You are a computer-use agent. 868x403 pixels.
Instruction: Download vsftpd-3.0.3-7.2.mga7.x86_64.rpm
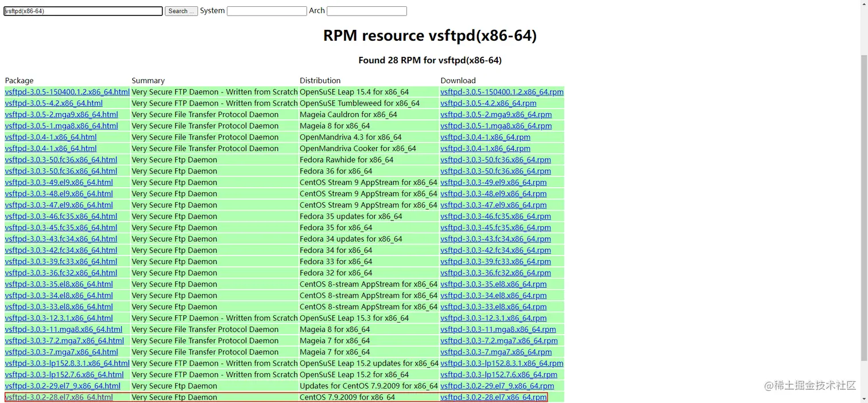coord(499,340)
